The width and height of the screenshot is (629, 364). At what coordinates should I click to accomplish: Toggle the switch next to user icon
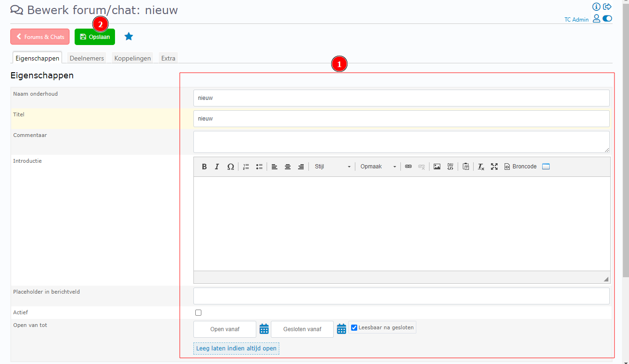pyautogui.click(x=607, y=19)
